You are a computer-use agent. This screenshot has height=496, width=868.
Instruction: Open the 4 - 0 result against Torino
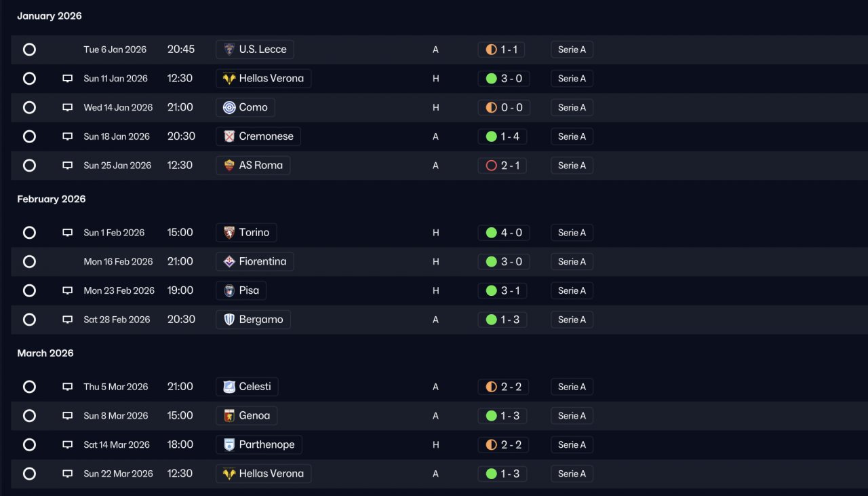[503, 233]
